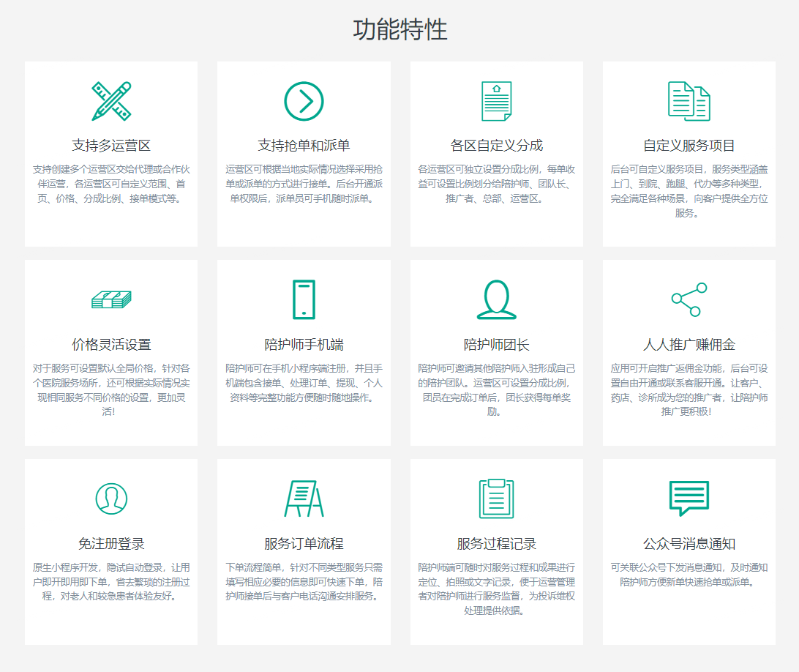This screenshot has height=672, width=799.
Task: Click the smartphone icon above 陪护师手机端
Action: pyautogui.click(x=304, y=299)
